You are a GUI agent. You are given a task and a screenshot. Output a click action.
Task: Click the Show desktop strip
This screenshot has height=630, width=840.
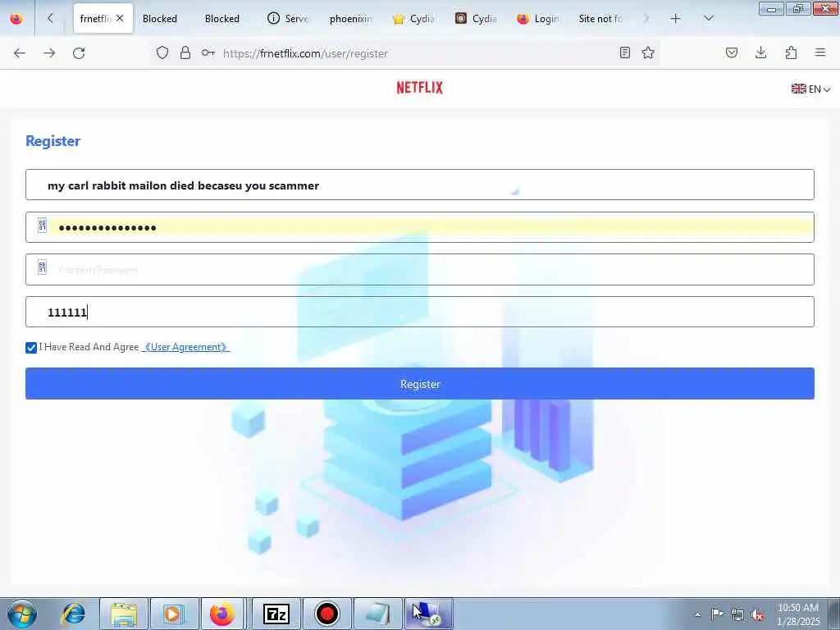pyautogui.click(x=834, y=614)
